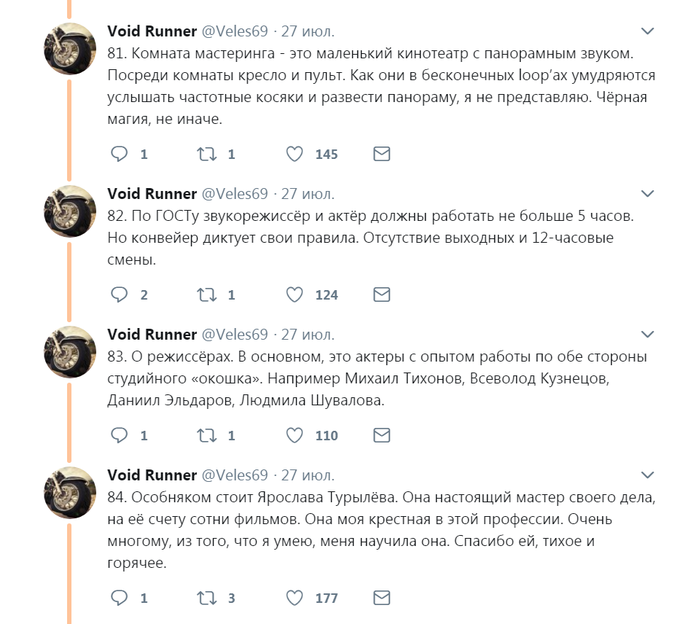This screenshot has height=624, width=700.
Task: Send tweet 81 via direct message
Action: 381,154
